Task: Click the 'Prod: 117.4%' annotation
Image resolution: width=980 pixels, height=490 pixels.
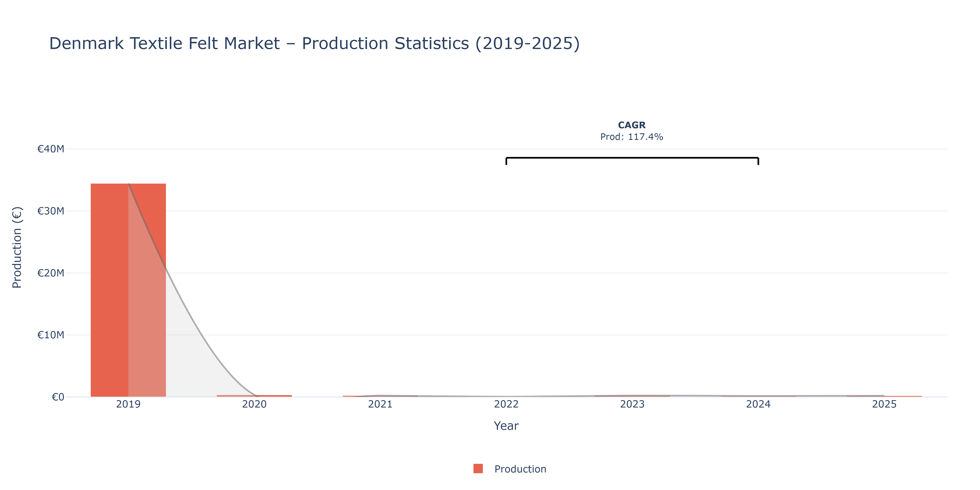Action: tap(631, 137)
